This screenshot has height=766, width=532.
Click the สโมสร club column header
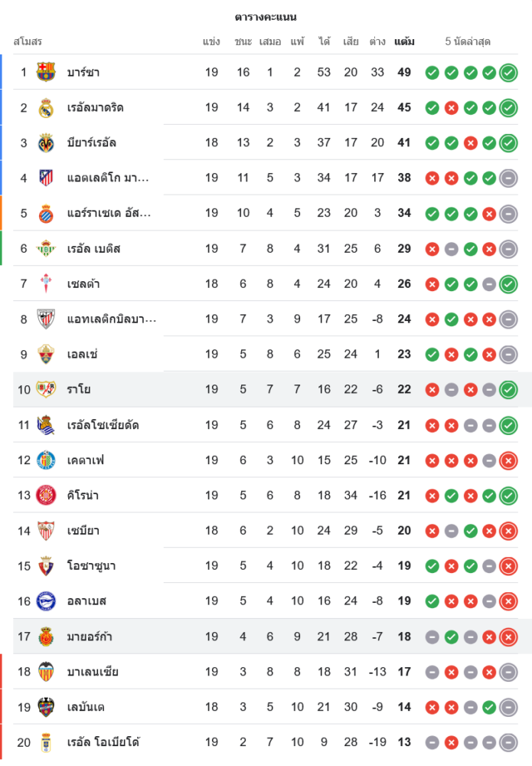click(x=28, y=41)
